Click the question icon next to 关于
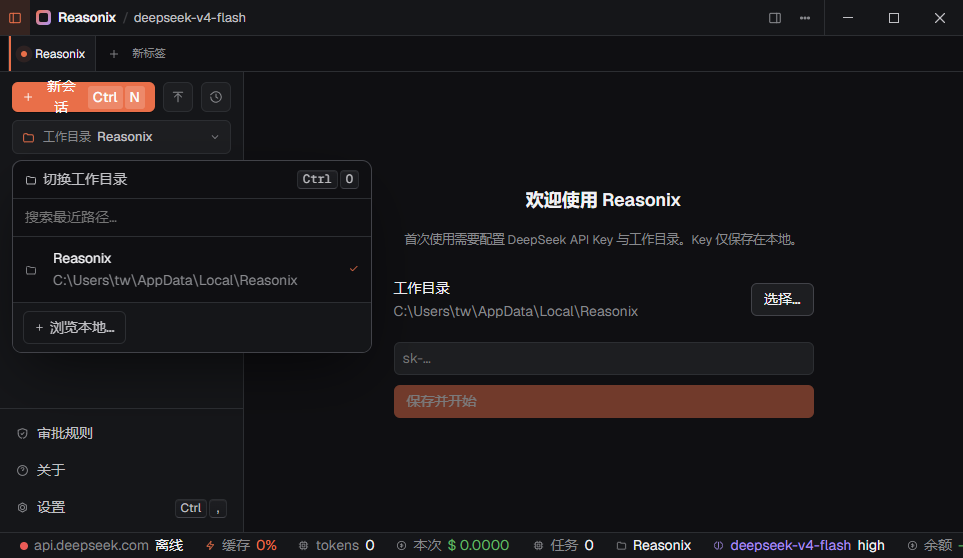Screen dimensions: 963x558 pyautogui.click(x=23, y=470)
